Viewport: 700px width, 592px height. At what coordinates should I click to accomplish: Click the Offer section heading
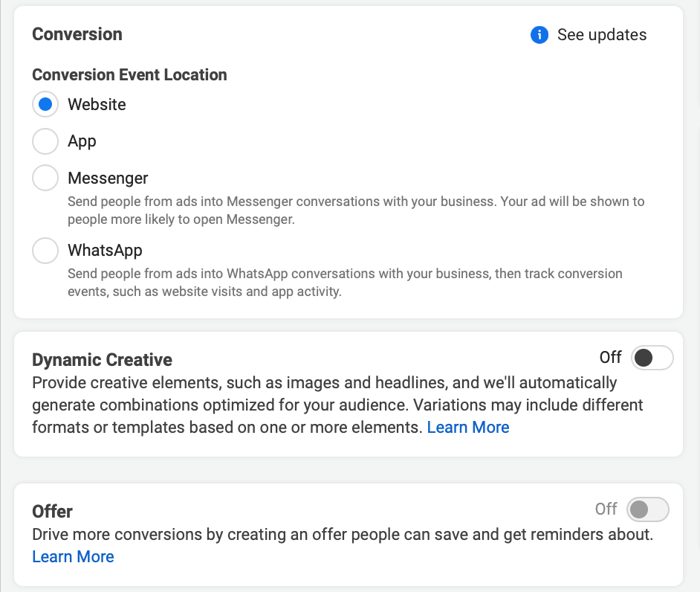[x=52, y=512]
